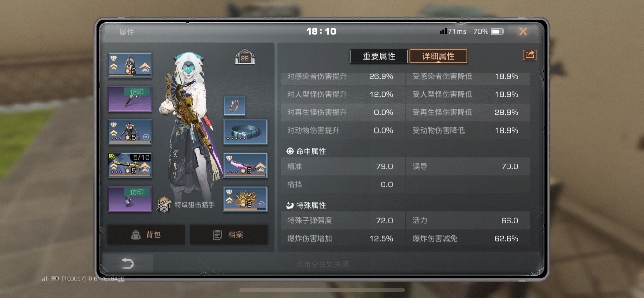
Task: Select the golden rifle 5/10 weapon slot
Action: 130,165
